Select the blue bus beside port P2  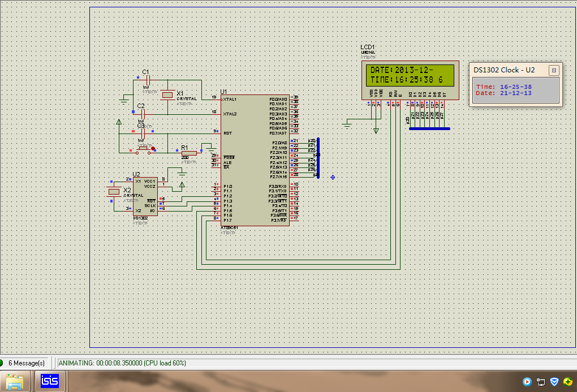(x=318, y=158)
